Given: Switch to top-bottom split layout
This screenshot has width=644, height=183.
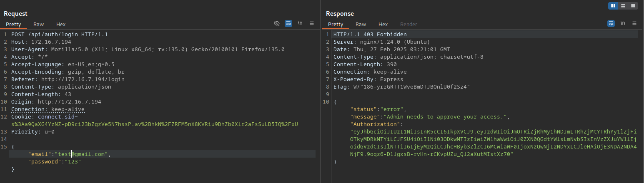Looking at the screenshot, I should tap(623, 6).
